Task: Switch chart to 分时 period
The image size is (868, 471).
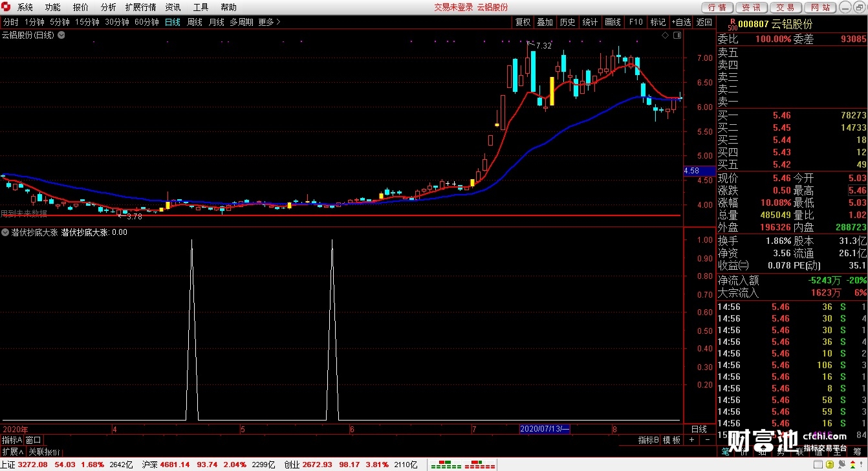Action: click(x=10, y=22)
